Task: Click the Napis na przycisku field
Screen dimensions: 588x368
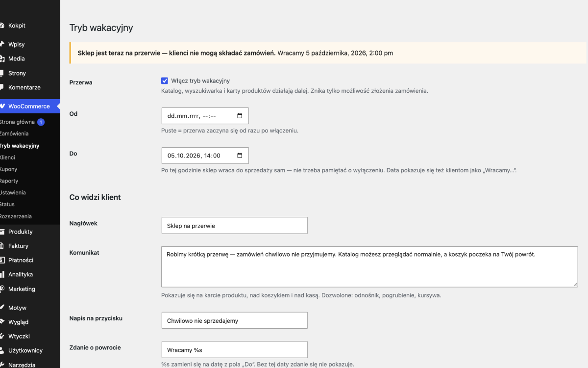Action: point(234,320)
